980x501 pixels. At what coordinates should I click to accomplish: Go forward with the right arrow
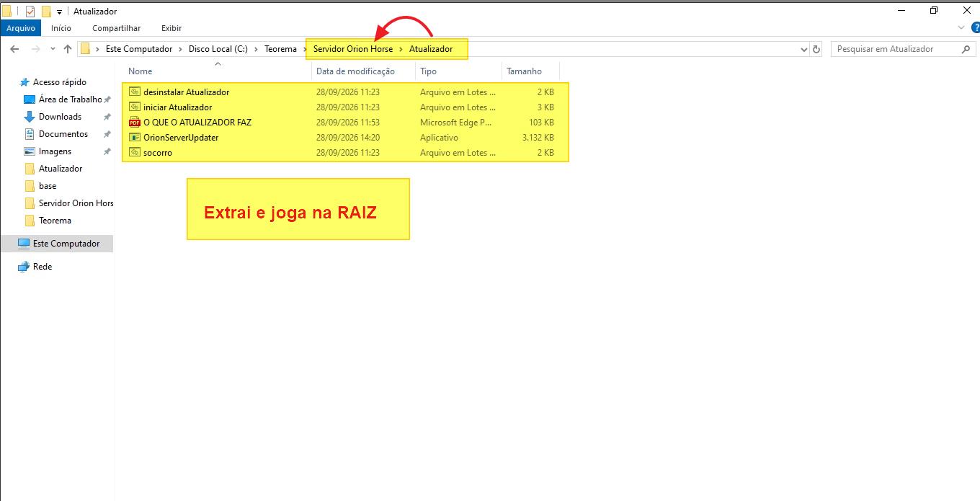click(35, 49)
